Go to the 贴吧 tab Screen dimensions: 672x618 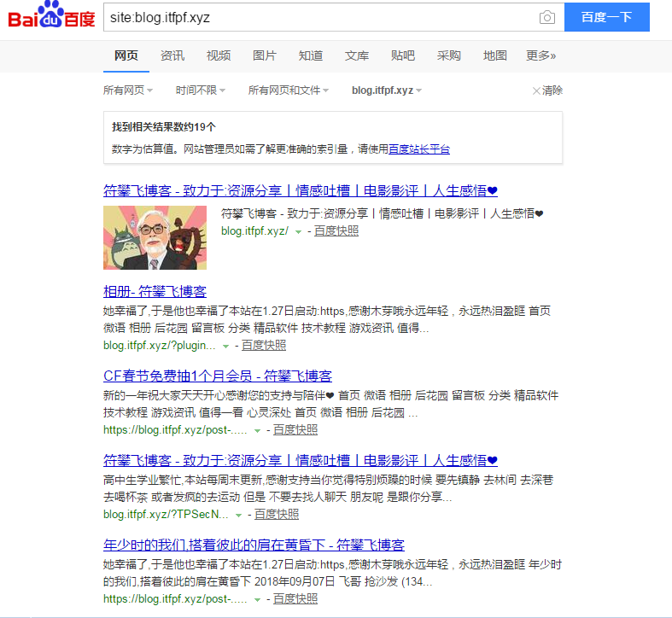(403, 55)
